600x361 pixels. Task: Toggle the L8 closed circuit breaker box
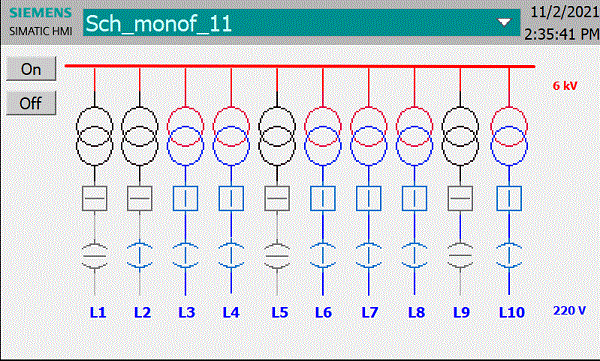coord(414,198)
